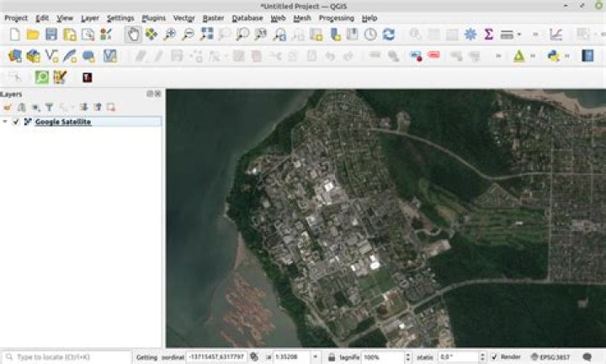Toggle Google Satellite layer visibility checkbox

(x=16, y=122)
